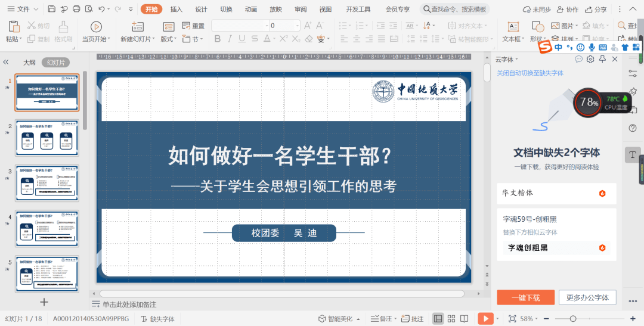Screen dimensions: 644x326
Task: Click the feedback chat bubble icon in font panel
Action: (x=578, y=59)
